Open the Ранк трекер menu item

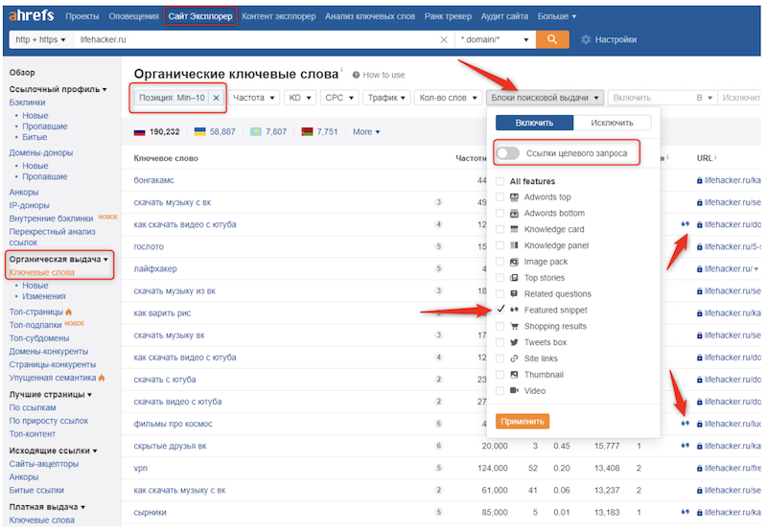pyautogui.click(x=448, y=16)
